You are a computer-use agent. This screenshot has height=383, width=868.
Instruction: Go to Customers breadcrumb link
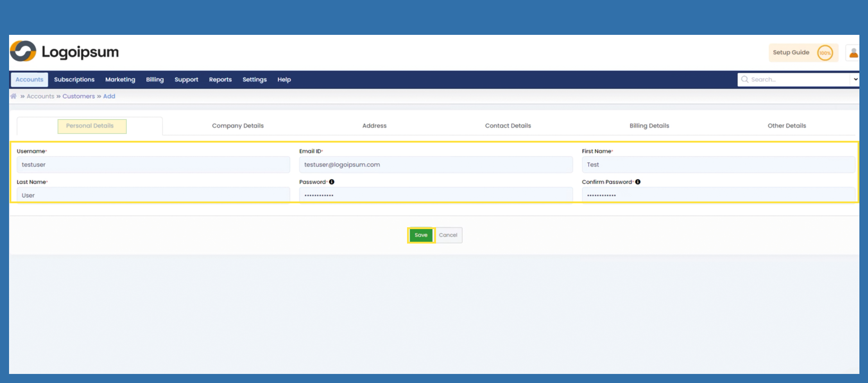click(x=78, y=96)
